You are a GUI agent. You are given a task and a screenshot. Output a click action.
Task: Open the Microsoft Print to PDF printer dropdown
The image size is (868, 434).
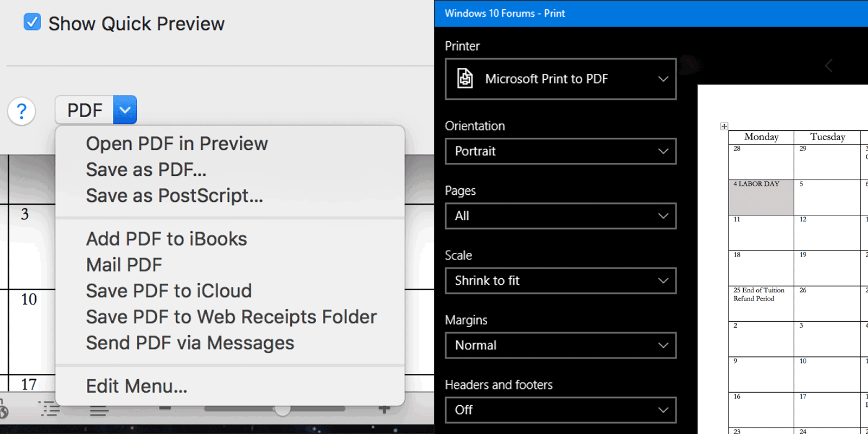560,79
